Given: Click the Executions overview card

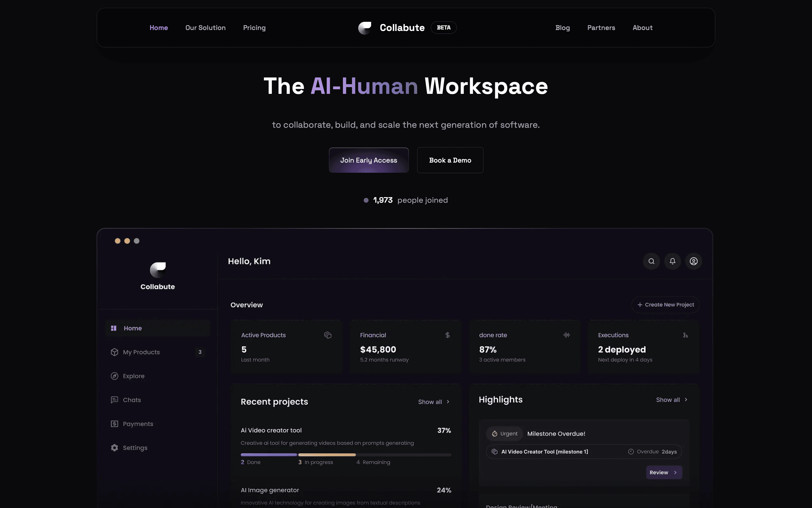Looking at the screenshot, I should point(644,347).
